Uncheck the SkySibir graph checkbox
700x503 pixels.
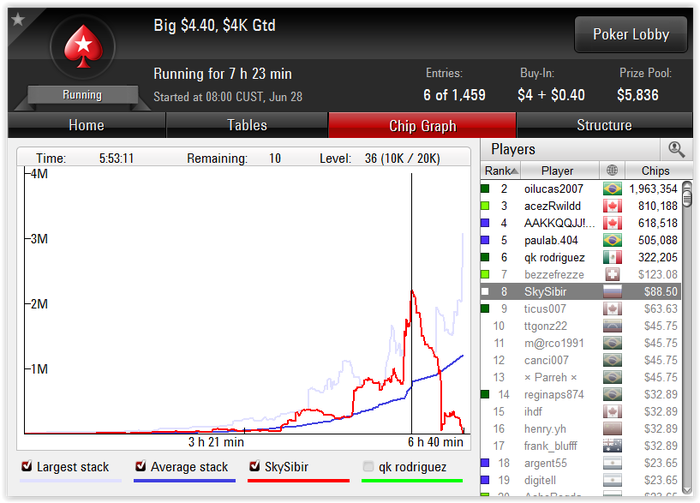pos(254,466)
